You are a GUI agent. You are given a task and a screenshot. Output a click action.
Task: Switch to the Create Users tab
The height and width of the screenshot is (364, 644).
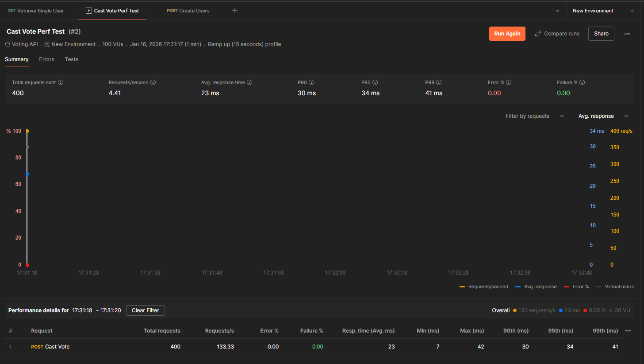click(x=188, y=11)
